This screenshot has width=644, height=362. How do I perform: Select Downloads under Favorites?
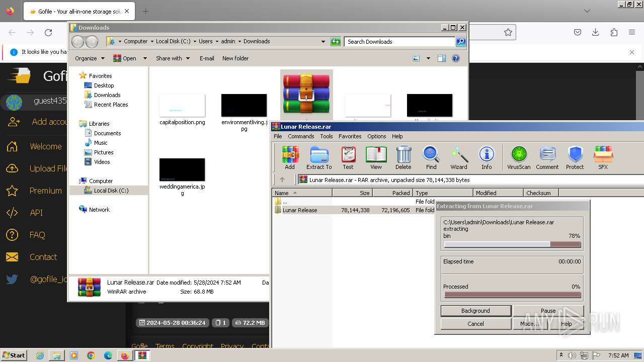pyautogui.click(x=107, y=95)
